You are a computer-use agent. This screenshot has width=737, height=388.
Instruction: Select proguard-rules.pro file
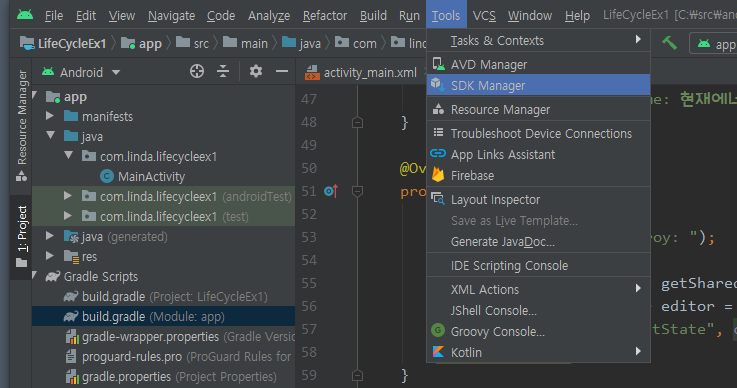(179, 357)
